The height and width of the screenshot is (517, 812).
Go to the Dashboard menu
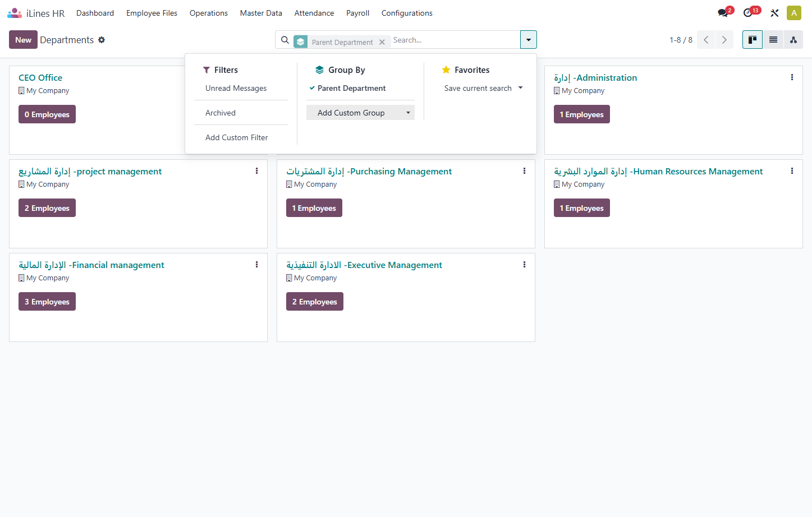click(x=95, y=13)
